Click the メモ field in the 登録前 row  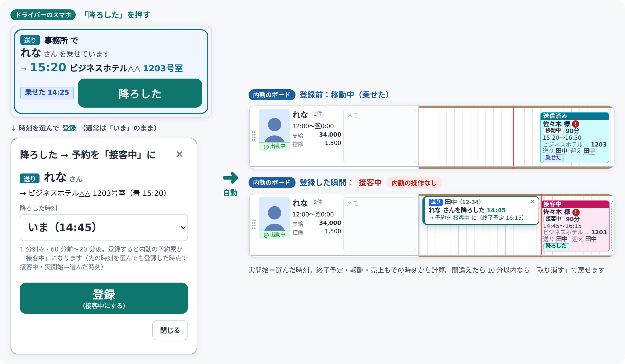pos(380,136)
